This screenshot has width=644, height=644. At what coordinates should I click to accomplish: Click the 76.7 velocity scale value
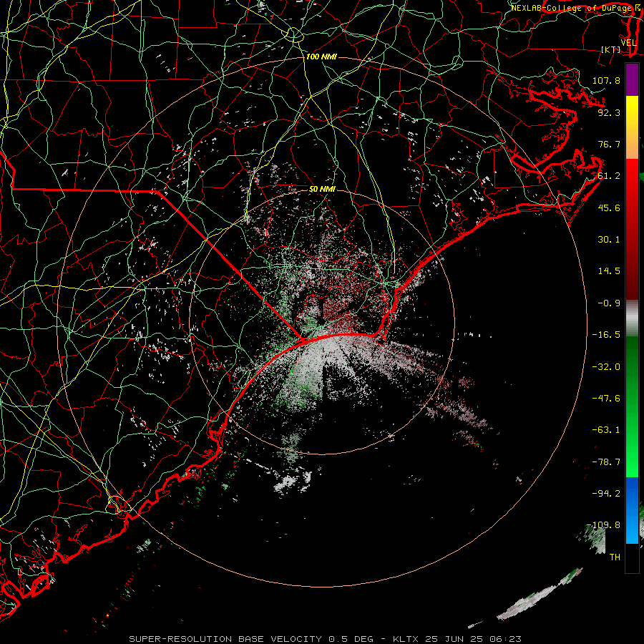(609, 144)
